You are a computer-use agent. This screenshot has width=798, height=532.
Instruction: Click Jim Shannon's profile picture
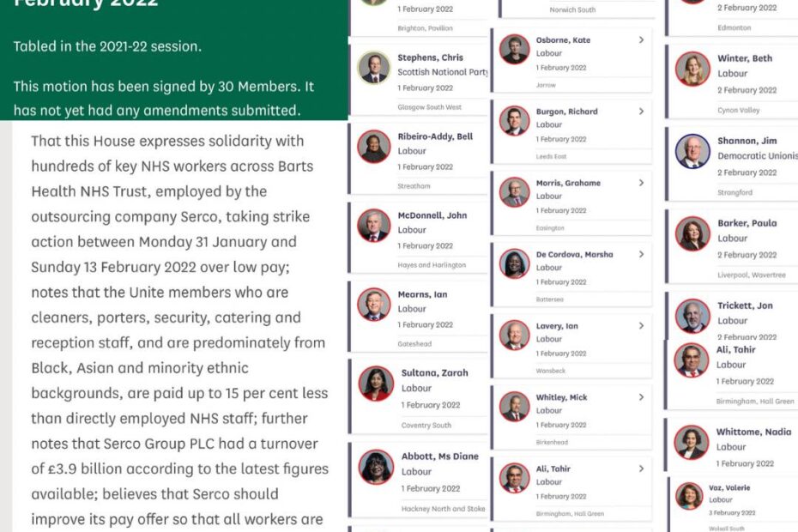click(692, 151)
